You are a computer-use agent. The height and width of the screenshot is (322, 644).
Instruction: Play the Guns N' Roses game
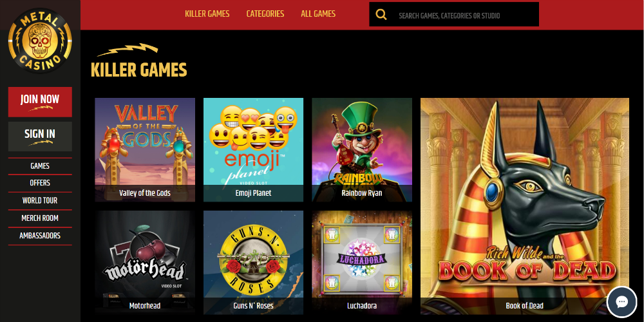pos(253,263)
